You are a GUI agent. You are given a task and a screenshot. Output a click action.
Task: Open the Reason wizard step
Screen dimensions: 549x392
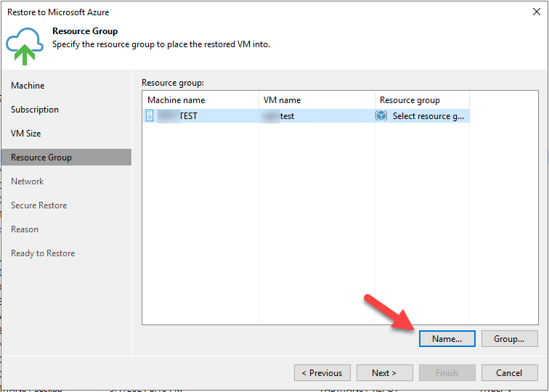[25, 229]
